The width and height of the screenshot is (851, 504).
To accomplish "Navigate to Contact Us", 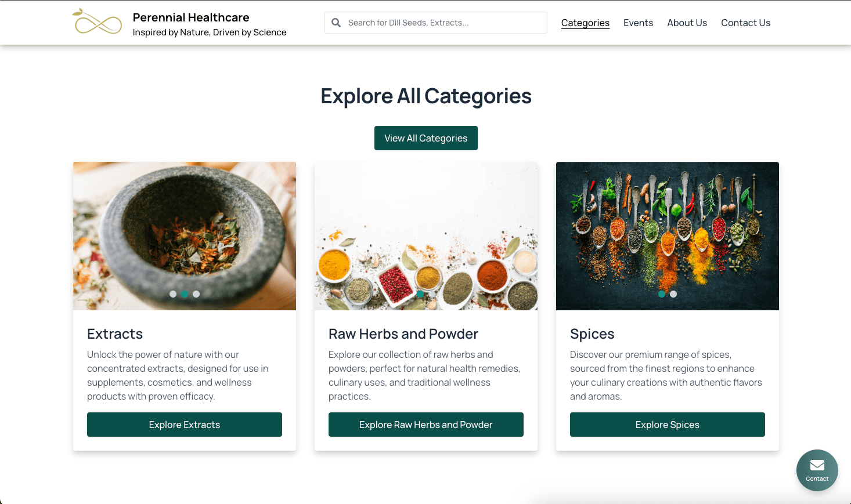I will tap(745, 23).
